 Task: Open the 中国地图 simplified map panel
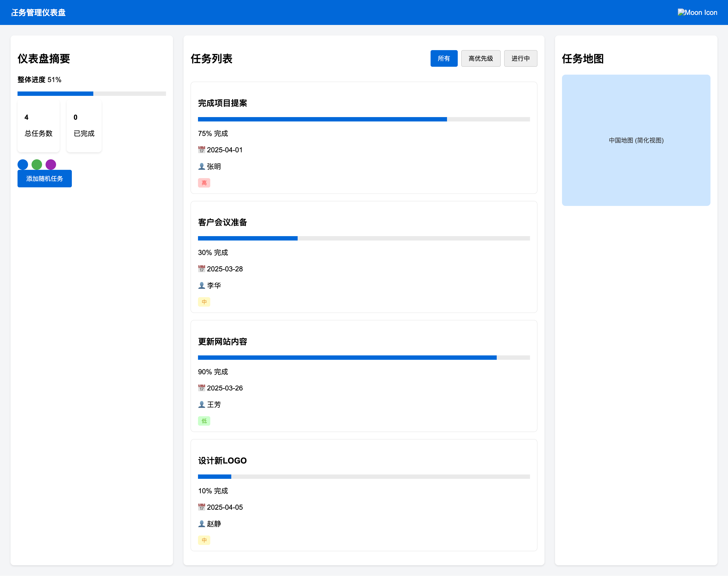[x=636, y=140]
